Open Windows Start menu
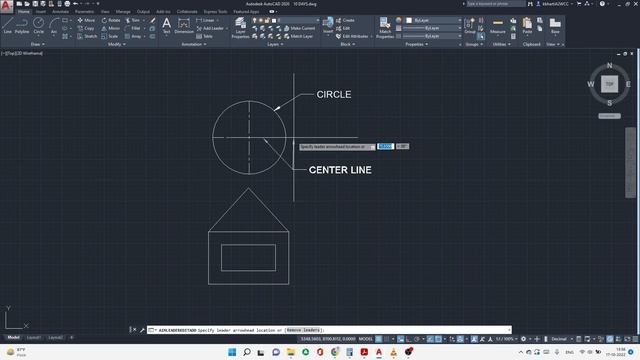 pyautogui.click(x=232, y=352)
